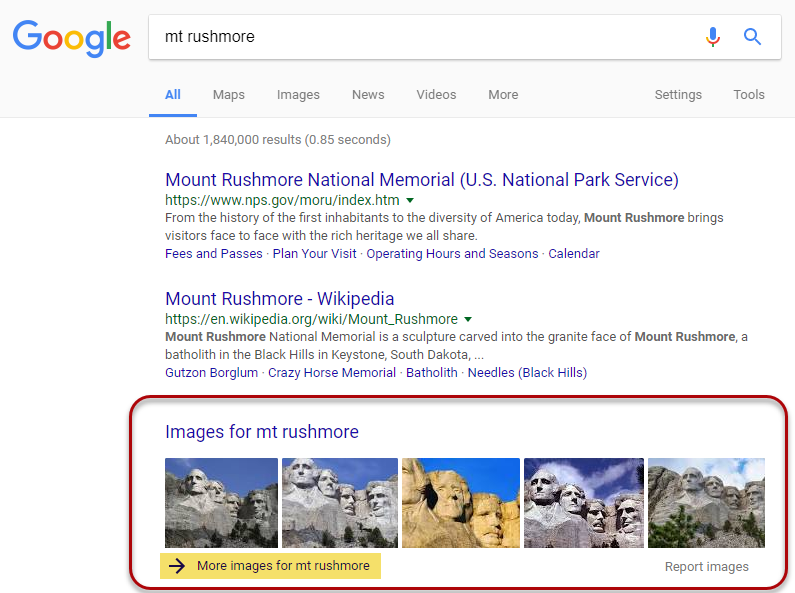The height and width of the screenshot is (593, 795).
Task: Click the Images for mt rushmore heading
Action: click(262, 432)
